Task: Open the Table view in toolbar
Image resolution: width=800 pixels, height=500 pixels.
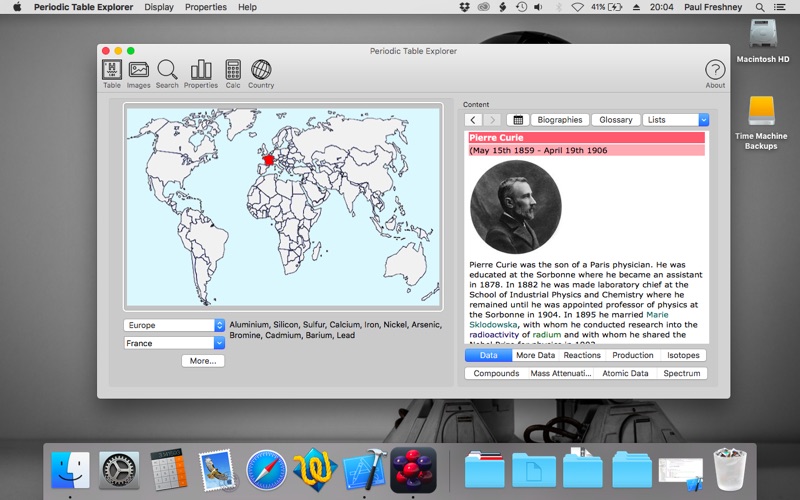Action: click(x=112, y=74)
